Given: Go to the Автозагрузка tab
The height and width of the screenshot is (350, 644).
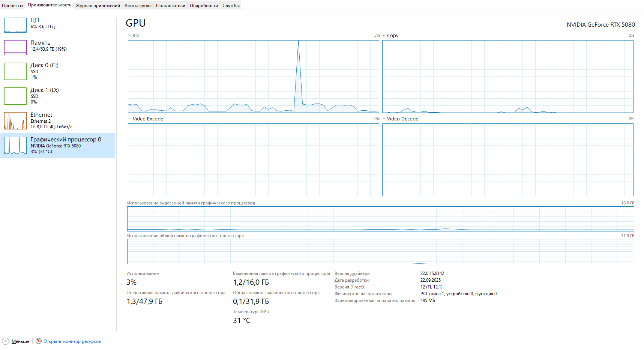Looking at the screenshot, I should coord(138,6).
